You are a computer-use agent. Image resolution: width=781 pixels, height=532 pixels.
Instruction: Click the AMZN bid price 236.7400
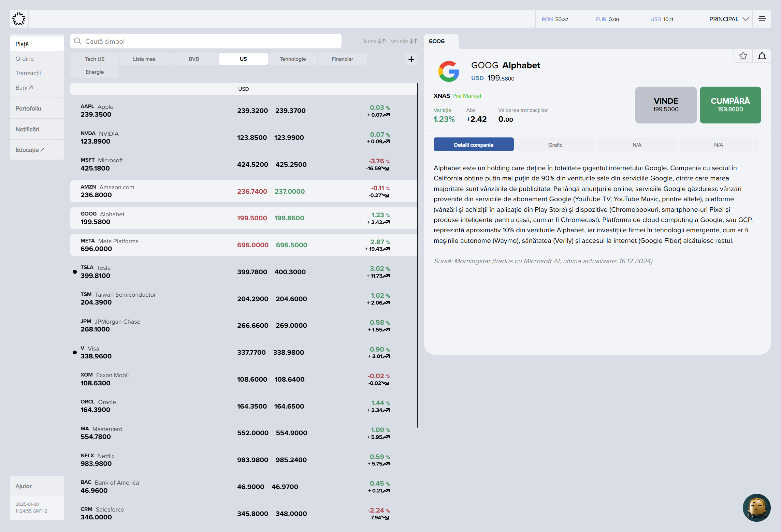[x=252, y=191]
